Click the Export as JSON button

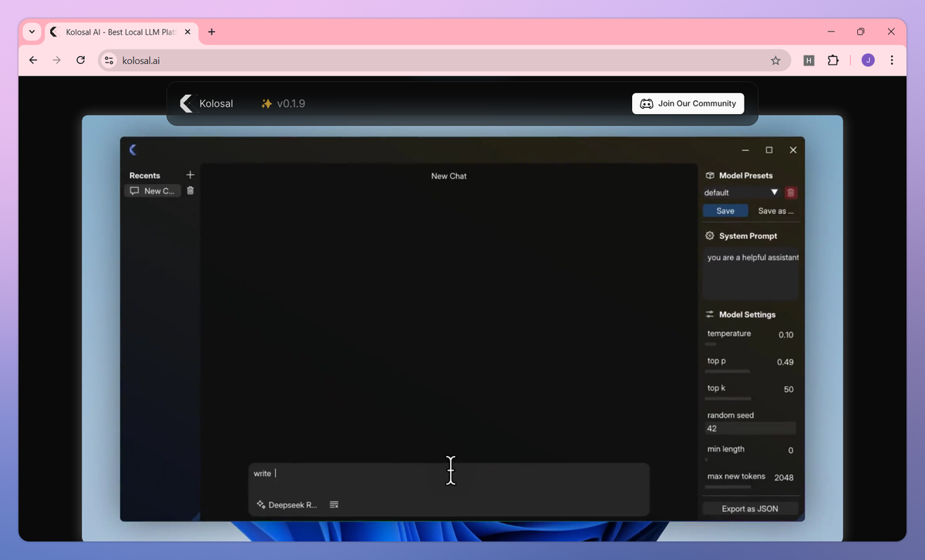pos(750,508)
